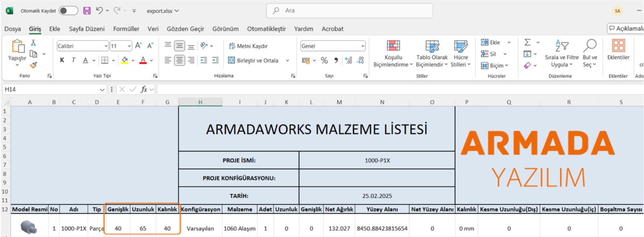Click the Fill down arrow icon
644x237 pixels.
(528, 54)
